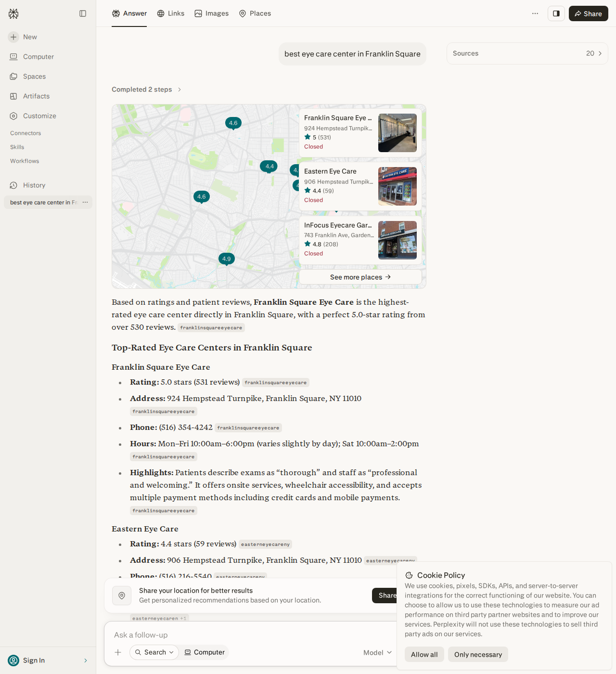Screen dimensions: 616x674
Task: Click the plus attach icon in follow-up box
Action: click(x=118, y=652)
